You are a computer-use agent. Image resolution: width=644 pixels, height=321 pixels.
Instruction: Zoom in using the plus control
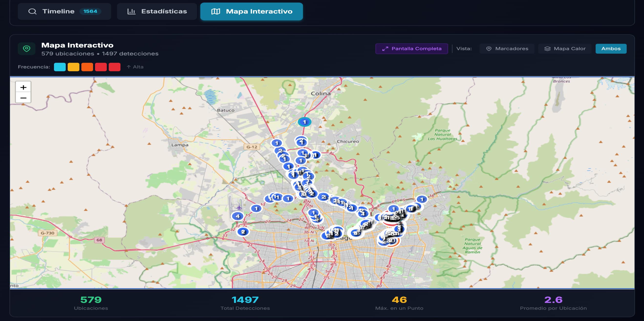coord(23,87)
